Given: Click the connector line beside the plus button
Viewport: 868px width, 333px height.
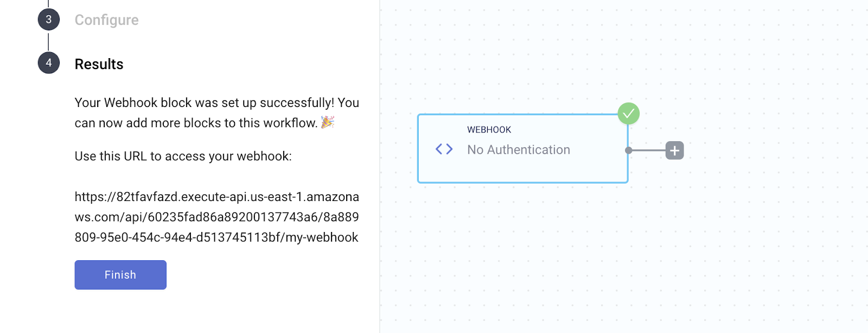Looking at the screenshot, I should pyautogui.click(x=648, y=150).
